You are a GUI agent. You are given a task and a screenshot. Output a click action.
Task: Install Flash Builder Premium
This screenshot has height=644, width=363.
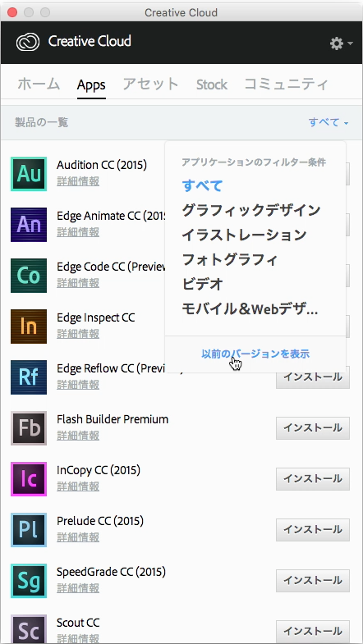tap(313, 428)
